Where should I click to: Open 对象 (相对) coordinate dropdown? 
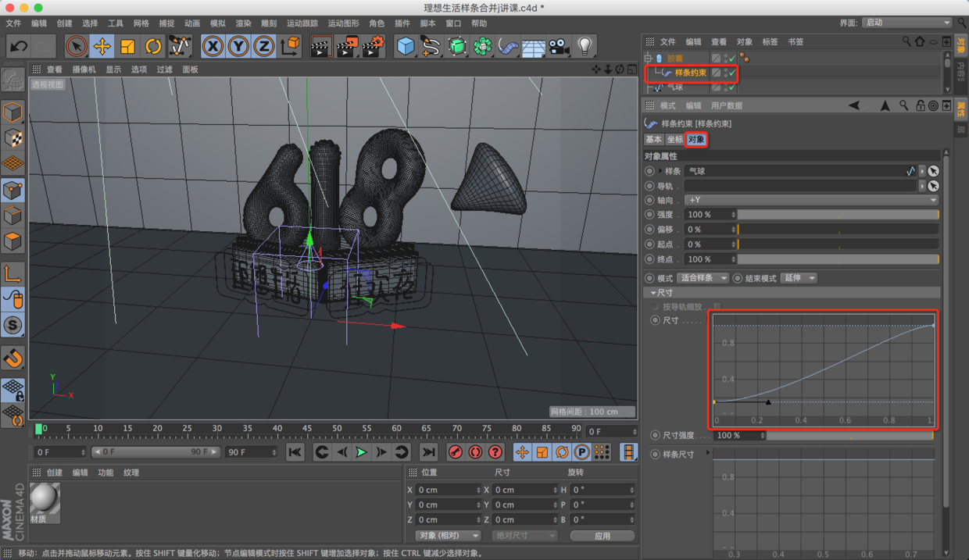click(448, 536)
